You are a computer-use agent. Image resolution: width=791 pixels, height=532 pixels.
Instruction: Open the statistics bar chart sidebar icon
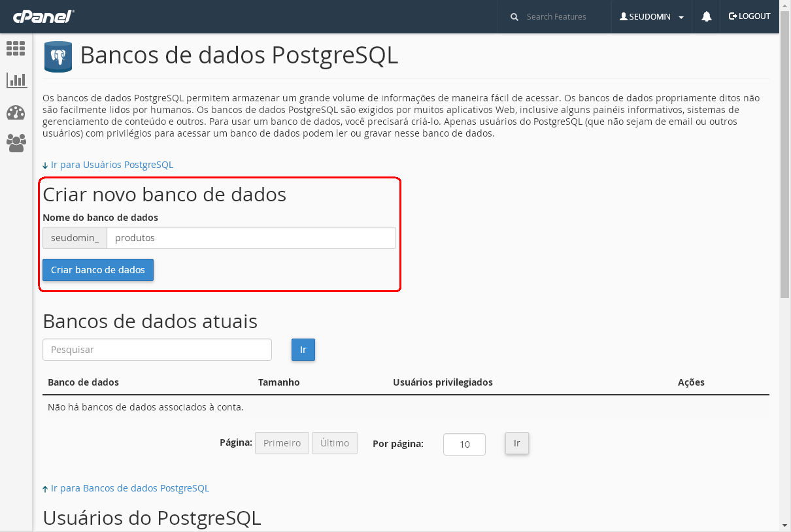point(16,80)
